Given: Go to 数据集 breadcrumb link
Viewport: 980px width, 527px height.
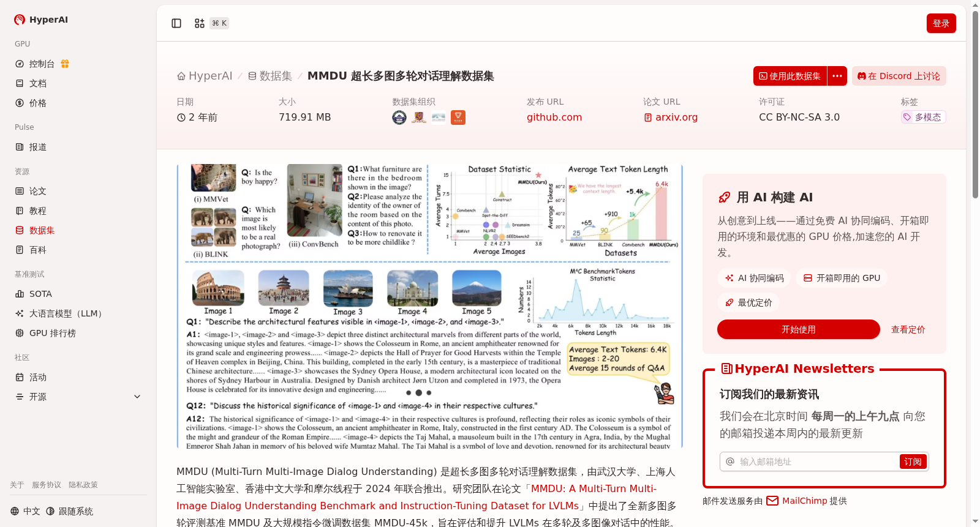Looking at the screenshot, I should point(270,76).
